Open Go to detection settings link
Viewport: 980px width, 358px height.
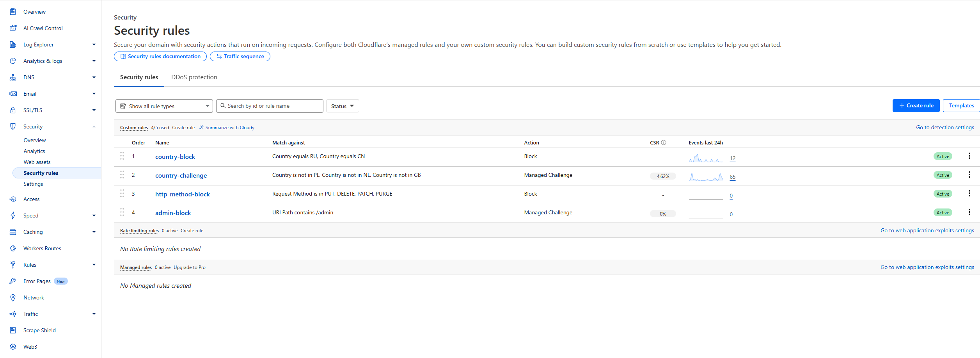(x=945, y=127)
